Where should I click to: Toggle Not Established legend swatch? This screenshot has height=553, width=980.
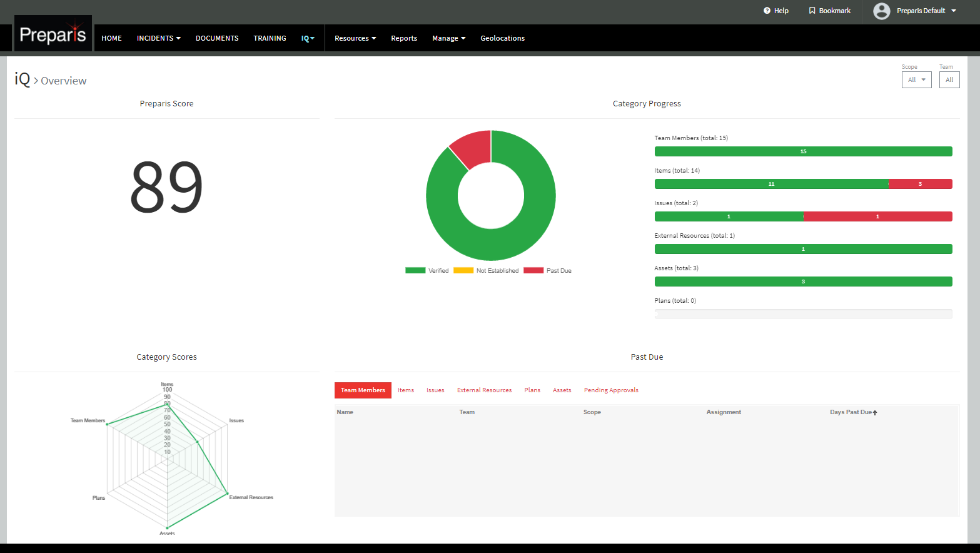tap(463, 271)
